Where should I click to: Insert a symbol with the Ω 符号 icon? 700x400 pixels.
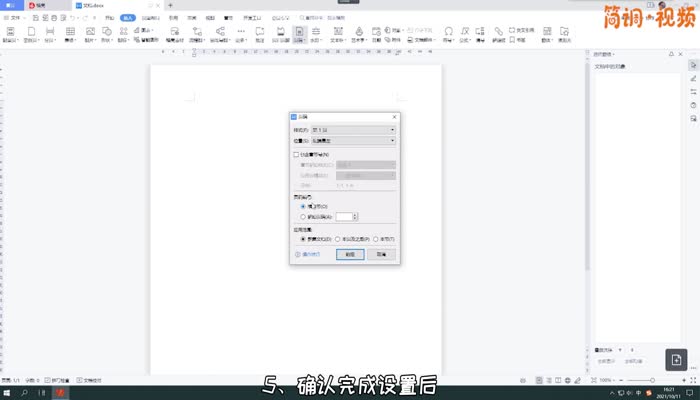pyautogui.click(x=447, y=33)
